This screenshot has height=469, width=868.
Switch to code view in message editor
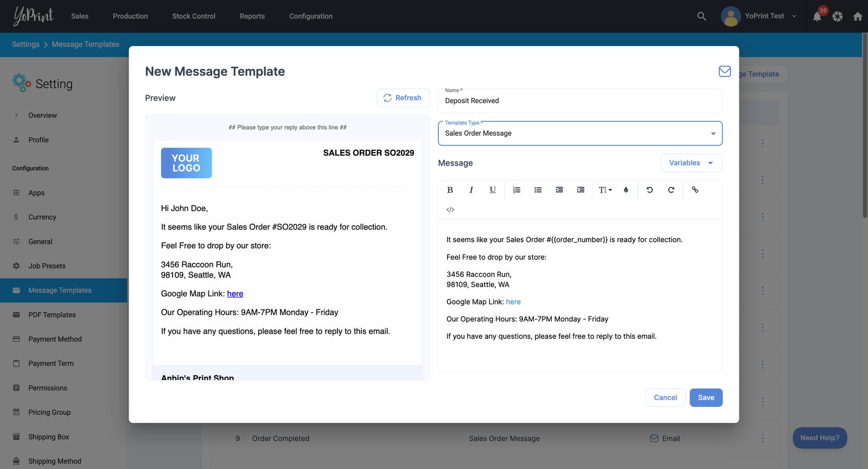[x=450, y=210]
